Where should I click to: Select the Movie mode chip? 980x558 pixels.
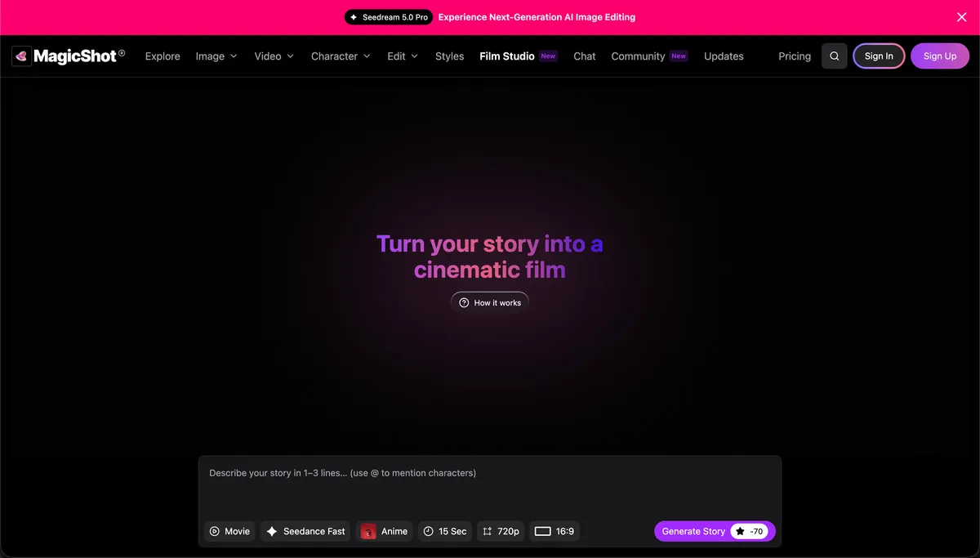229,531
